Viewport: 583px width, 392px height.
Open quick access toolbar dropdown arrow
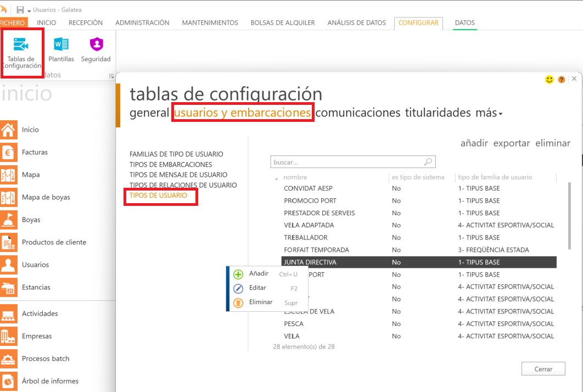(x=29, y=10)
